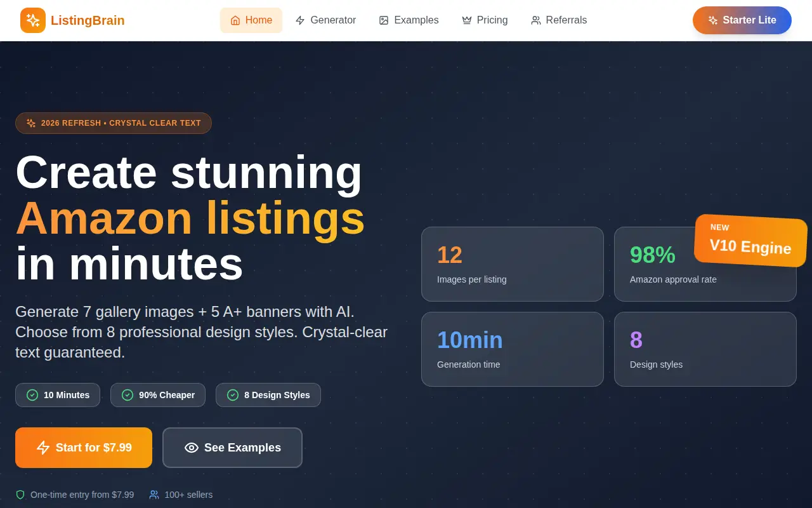
Task: Click the See Examples button
Action: pyautogui.click(x=232, y=448)
